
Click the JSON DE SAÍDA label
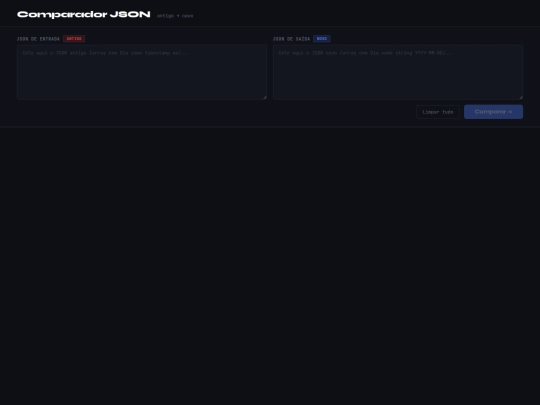coord(291,39)
